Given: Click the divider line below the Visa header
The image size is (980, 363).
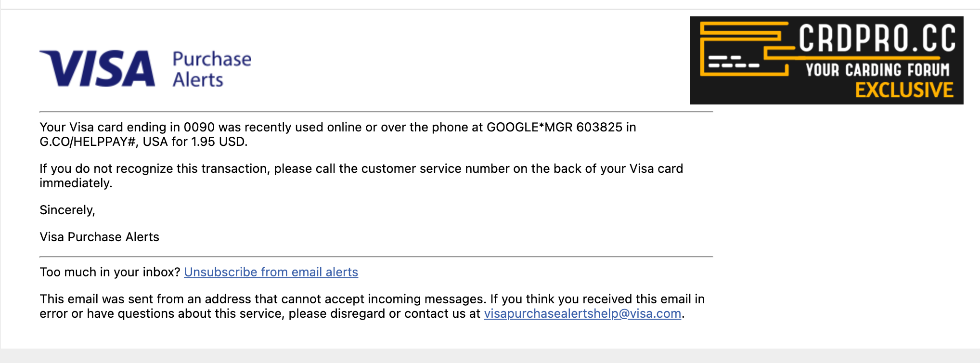Looking at the screenshot, I should pyautogui.click(x=376, y=112).
